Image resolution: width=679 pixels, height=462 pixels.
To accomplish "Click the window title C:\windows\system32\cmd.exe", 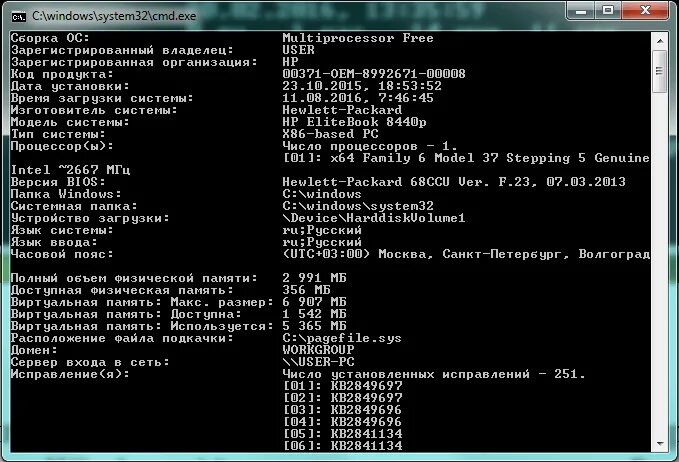I will pos(114,16).
